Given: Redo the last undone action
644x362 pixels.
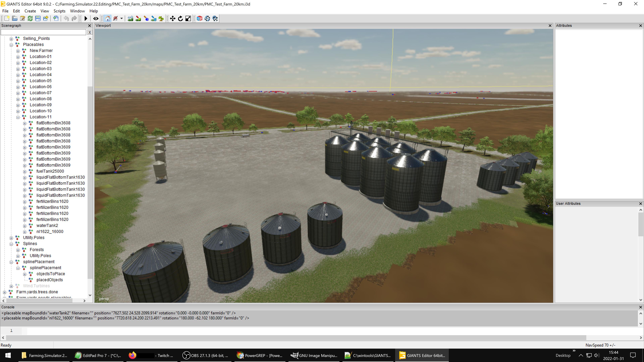Looking at the screenshot, I should point(74,18).
